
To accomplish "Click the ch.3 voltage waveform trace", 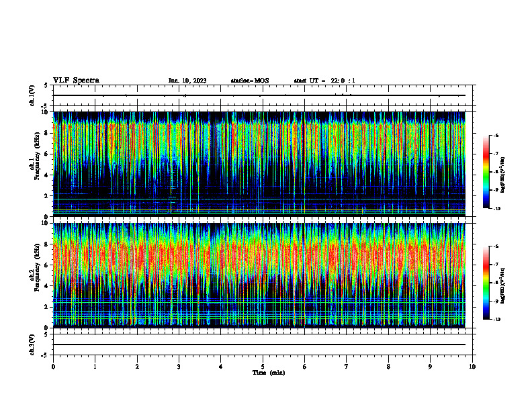I will pos(259,345).
